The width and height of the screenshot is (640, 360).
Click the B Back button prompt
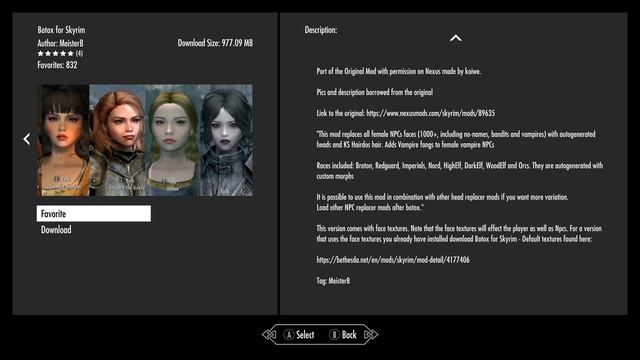point(343,335)
